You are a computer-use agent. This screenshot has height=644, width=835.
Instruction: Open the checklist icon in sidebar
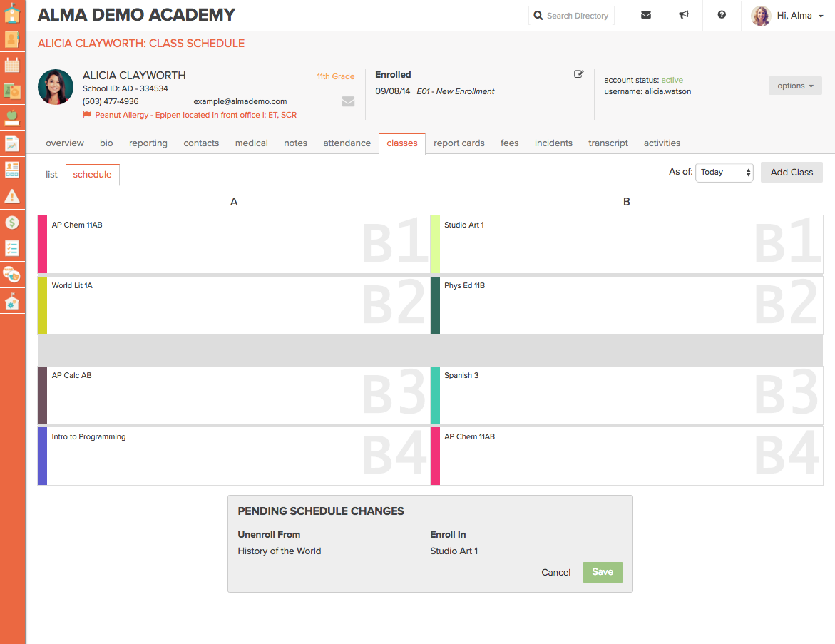(x=12, y=248)
